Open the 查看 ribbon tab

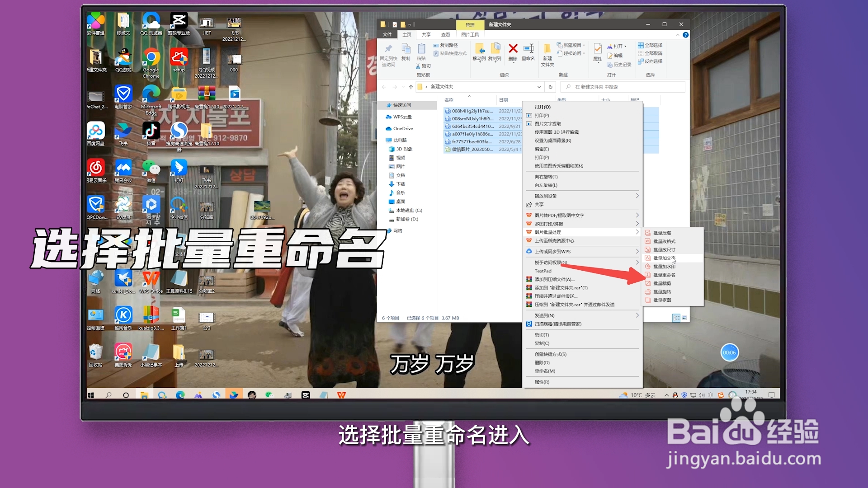(446, 35)
